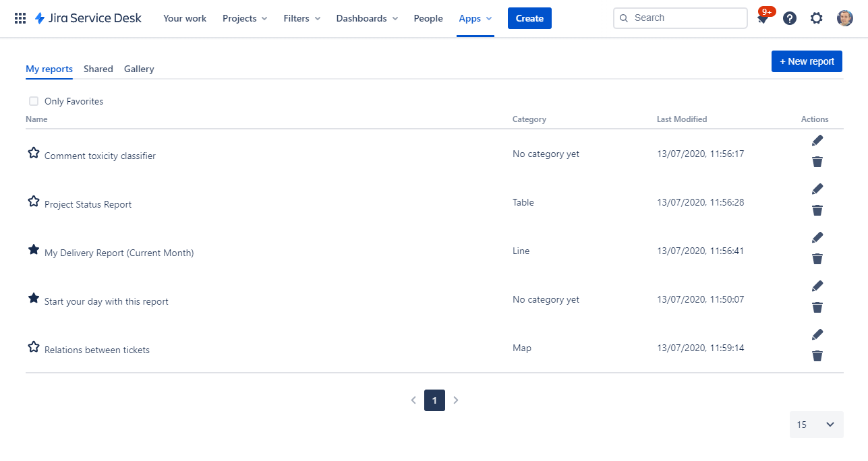
Task: Enable the Only Favorites checkbox
Action: [34, 101]
